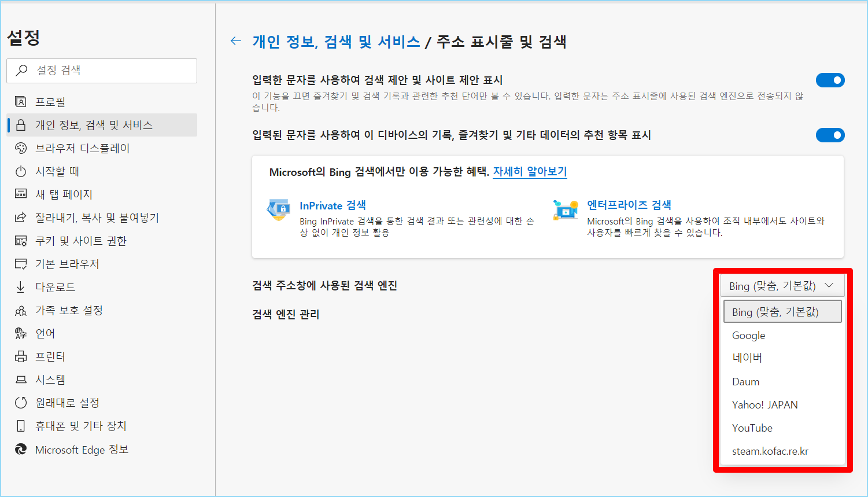This screenshot has height=497, width=868.
Task: Click the 검색 주소창에 사용된 검색 엔진 label
Action: coord(324,285)
